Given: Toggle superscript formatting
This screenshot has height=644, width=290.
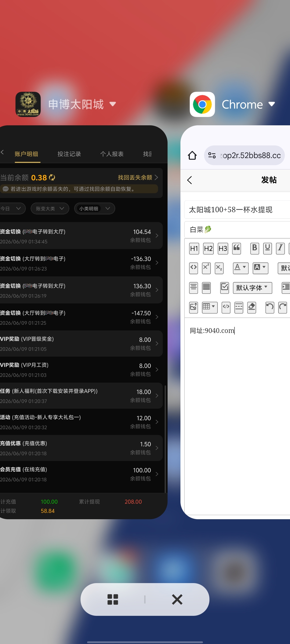Looking at the screenshot, I should (206, 268).
